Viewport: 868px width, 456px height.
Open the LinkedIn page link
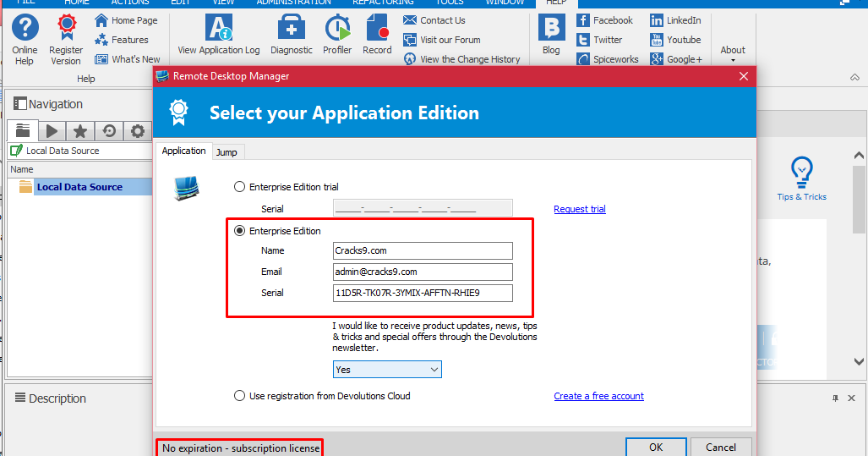[675, 20]
